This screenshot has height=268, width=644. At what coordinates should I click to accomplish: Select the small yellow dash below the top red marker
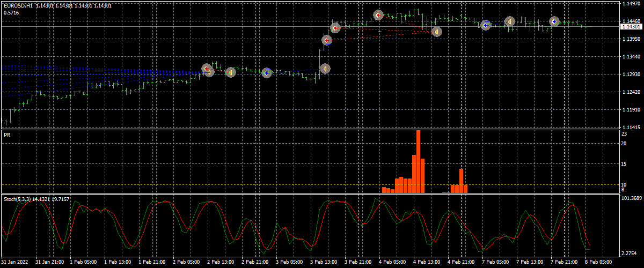tap(379, 32)
